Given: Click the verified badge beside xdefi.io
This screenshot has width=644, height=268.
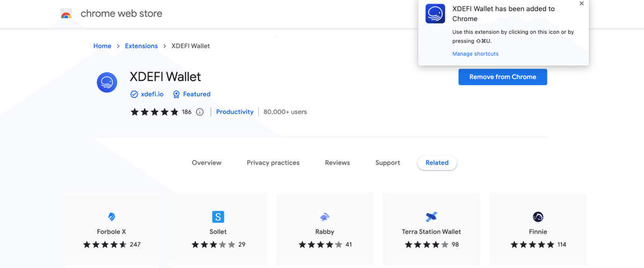Looking at the screenshot, I should [x=134, y=94].
